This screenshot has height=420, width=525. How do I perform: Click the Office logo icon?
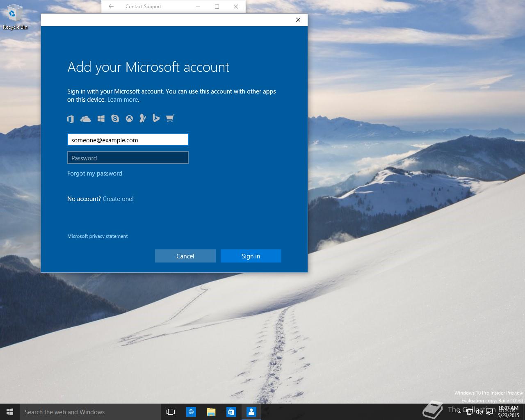(x=71, y=119)
